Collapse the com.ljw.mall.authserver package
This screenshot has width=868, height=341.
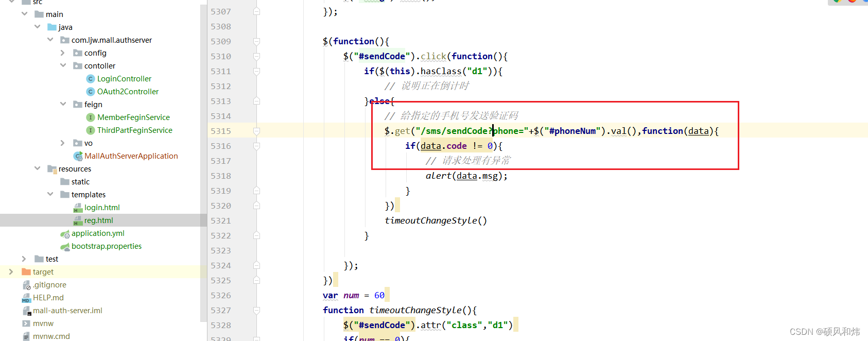click(50, 40)
